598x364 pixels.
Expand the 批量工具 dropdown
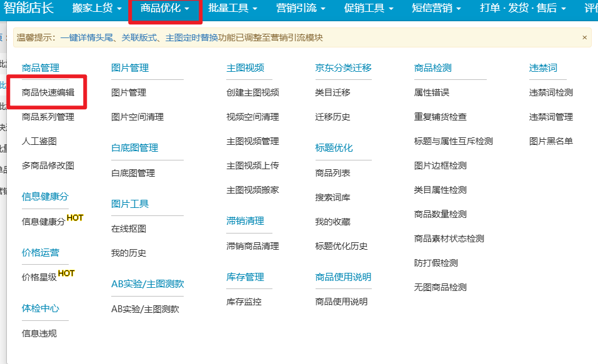(x=233, y=9)
